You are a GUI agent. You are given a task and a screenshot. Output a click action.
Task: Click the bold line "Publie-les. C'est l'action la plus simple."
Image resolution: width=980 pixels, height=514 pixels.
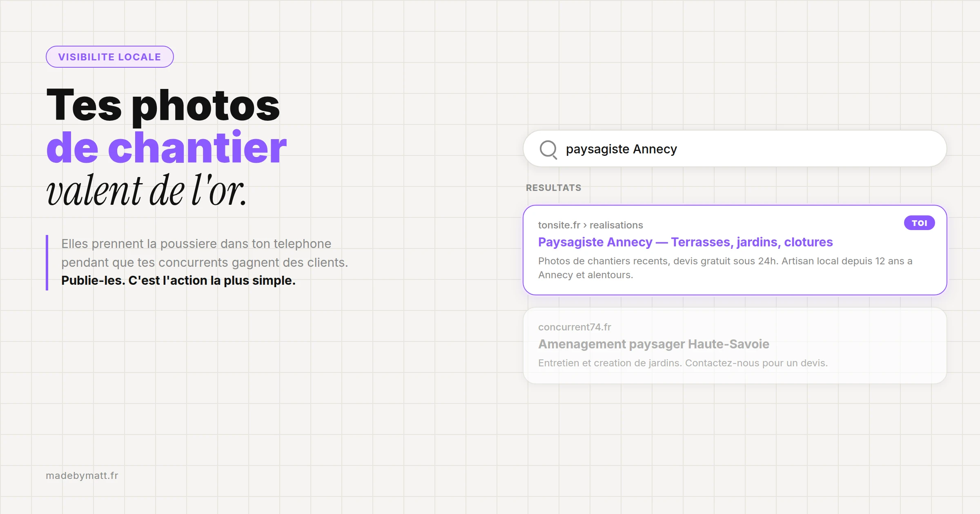178,281
